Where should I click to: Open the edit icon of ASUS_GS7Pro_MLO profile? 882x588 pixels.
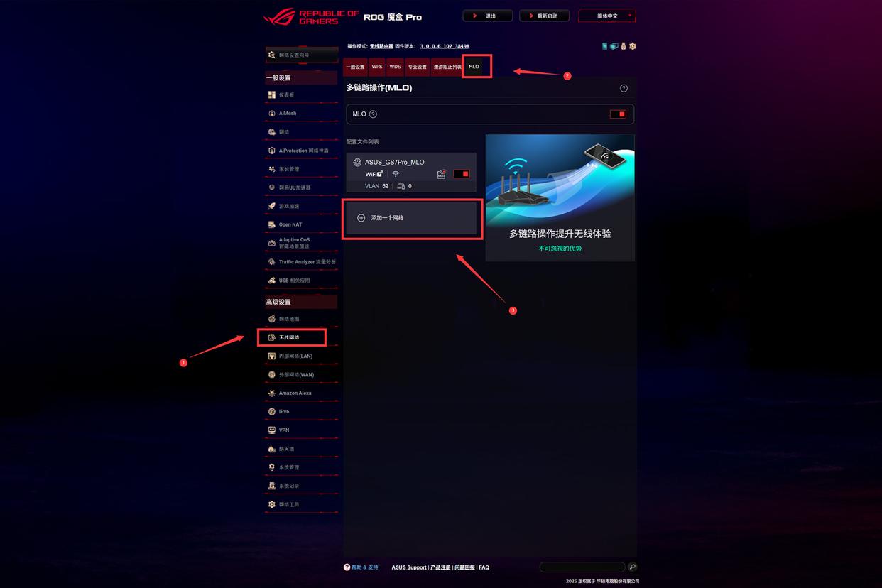coord(441,174)
